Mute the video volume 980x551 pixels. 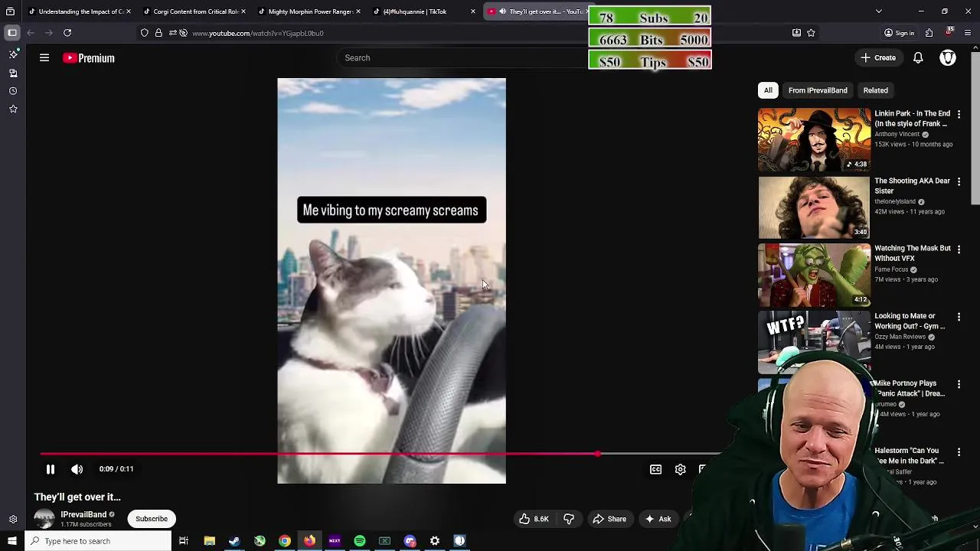coord(77,469)
